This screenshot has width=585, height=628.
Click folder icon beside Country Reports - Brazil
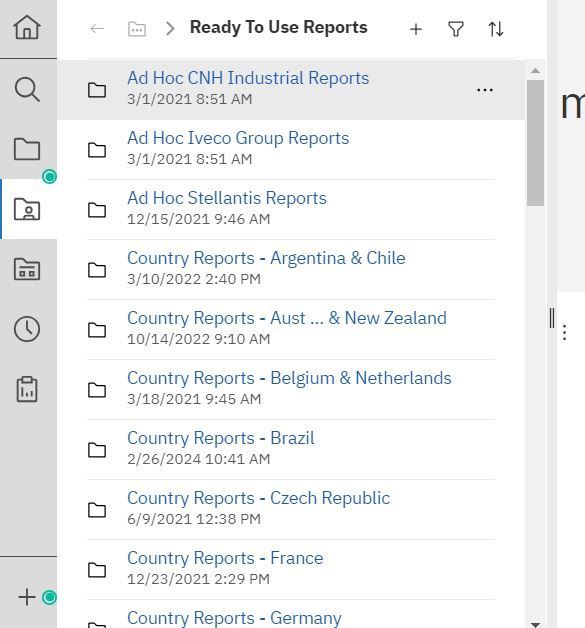[x=97, y=450]
